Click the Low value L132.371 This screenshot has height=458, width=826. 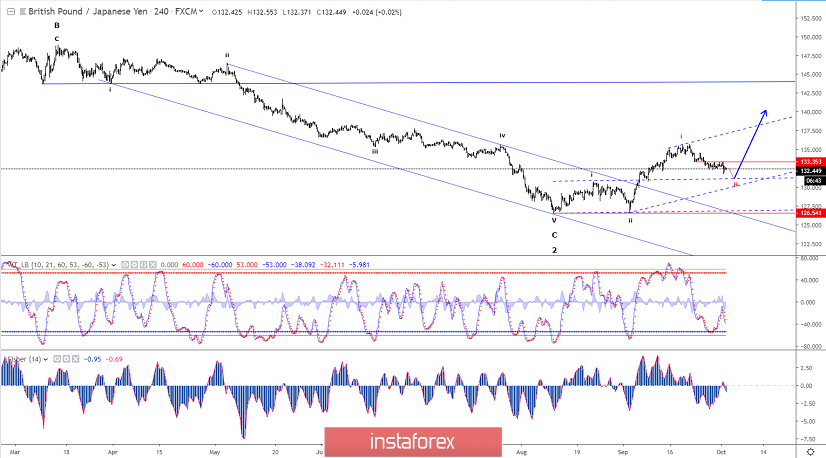[x=297, y=12]
